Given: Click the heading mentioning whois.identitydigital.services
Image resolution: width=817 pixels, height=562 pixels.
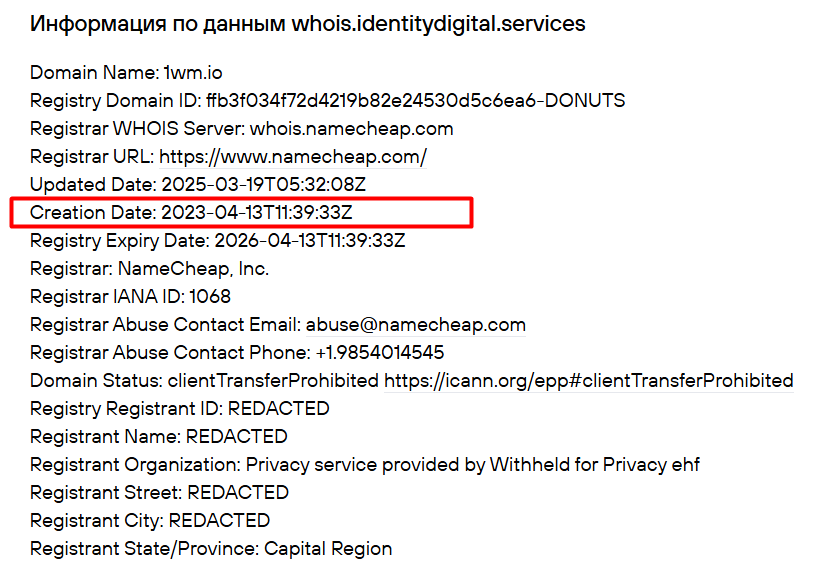Looking at the screenshot, I should [307, 24].
